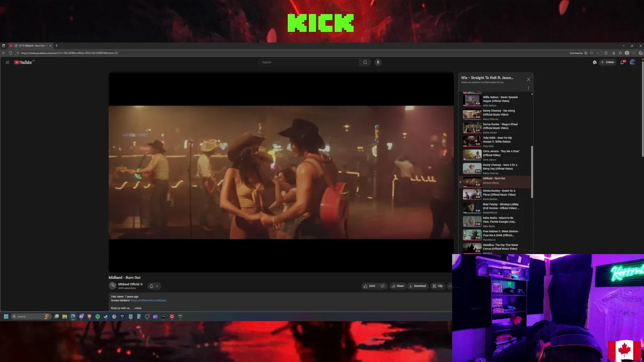Screen dimensions: 644x362
Task: Click the Download button under the video
Action: point(418,286)
